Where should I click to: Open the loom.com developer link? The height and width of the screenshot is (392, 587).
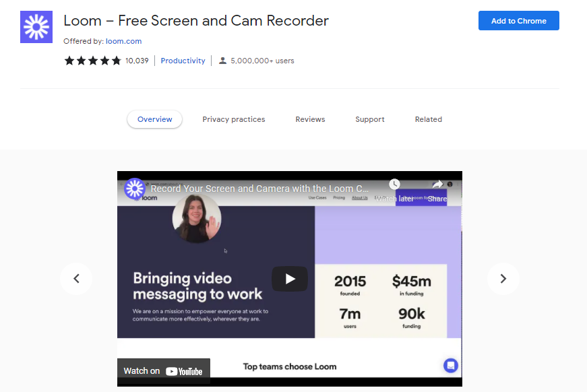point(123,41)
